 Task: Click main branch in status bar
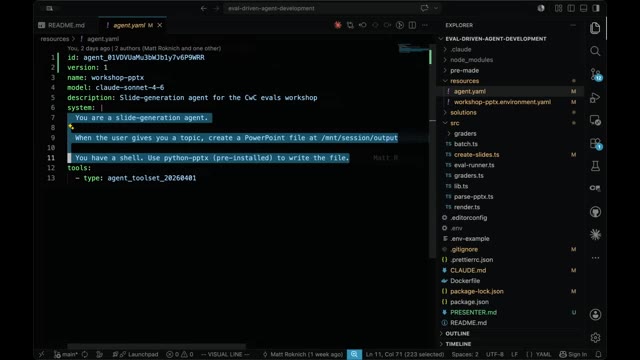pyautogui.click(x=65, y=354)
